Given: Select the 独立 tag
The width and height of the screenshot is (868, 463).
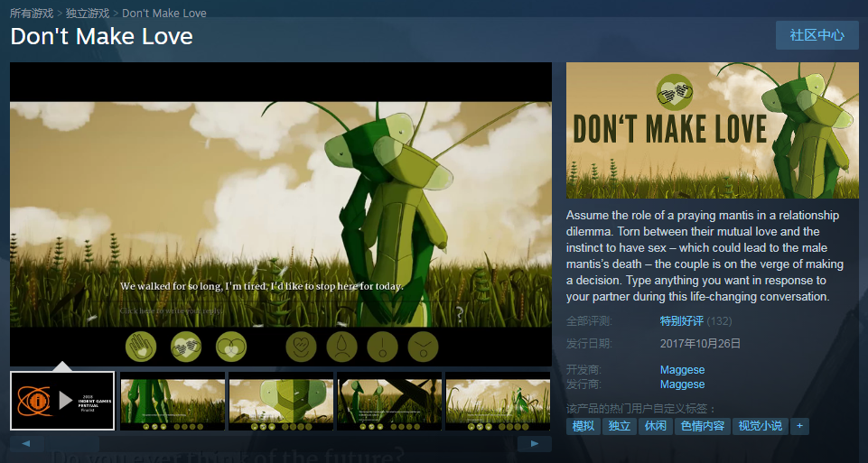Looking at the screenshot, I should click(619, 426).
